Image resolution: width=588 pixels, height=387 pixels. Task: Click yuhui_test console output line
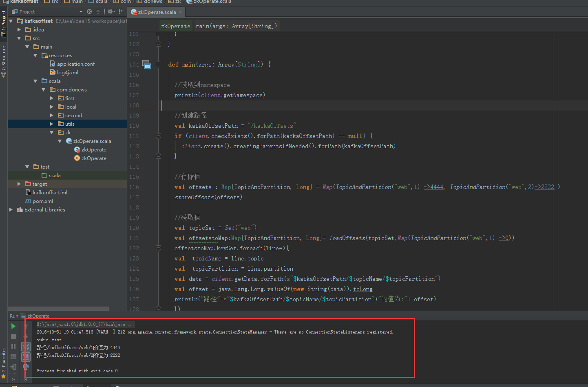click(x=49, y=340)
